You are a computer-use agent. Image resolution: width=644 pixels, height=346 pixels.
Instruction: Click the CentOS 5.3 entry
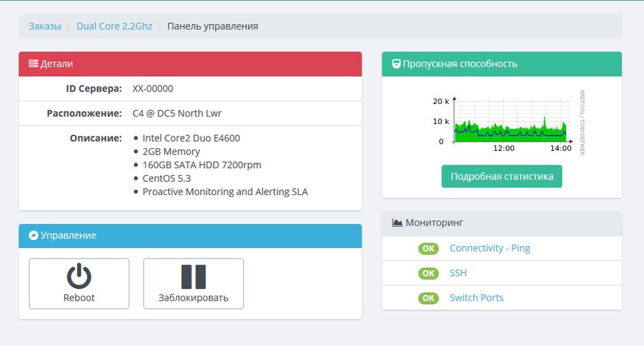[x=167, y=179]
